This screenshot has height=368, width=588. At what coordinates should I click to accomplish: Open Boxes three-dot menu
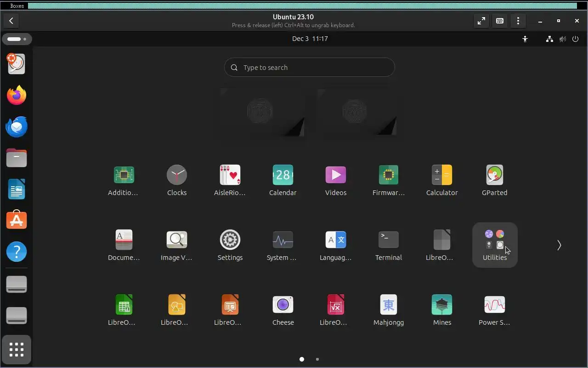[x=518, y=21]
